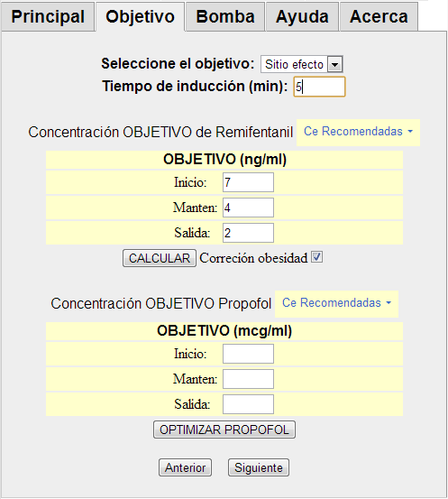
Task: Click the empty Propofol Salida field
Action: (248, 404)
